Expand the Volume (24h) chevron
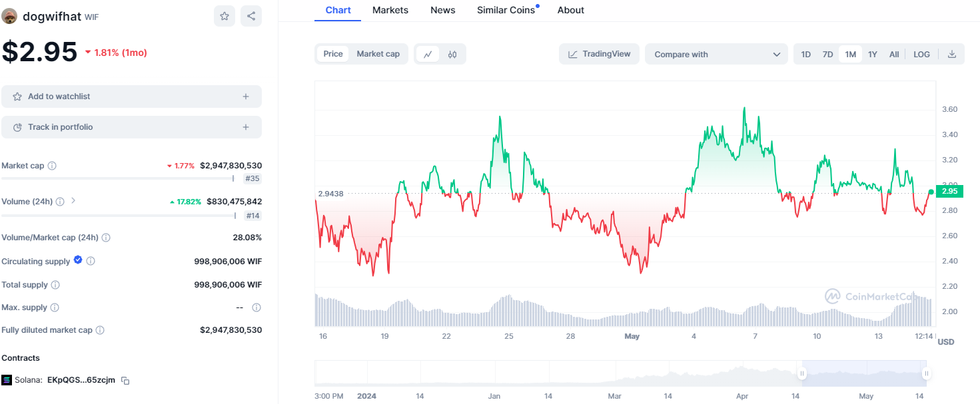The height and width of the screenshot is (404, 980). [73, 200]
